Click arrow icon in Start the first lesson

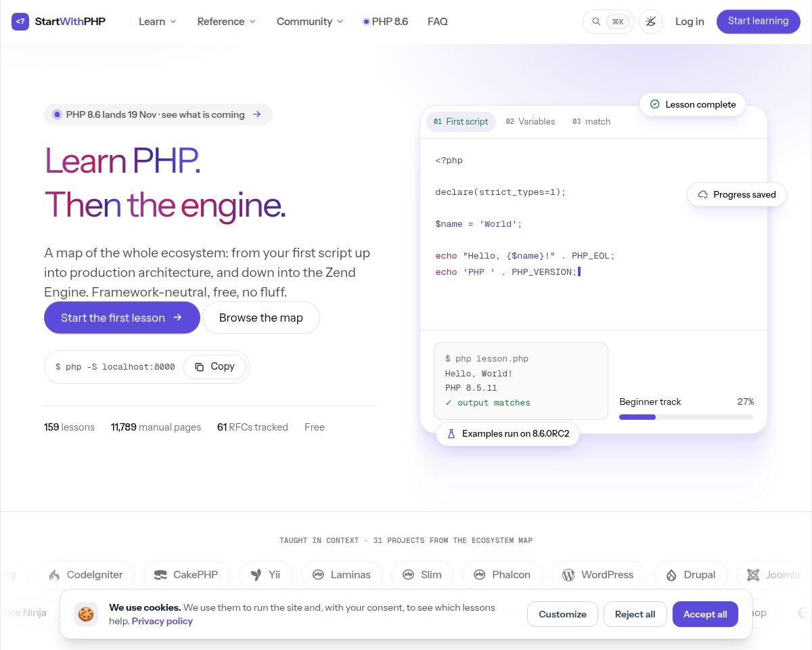point(177,318)
